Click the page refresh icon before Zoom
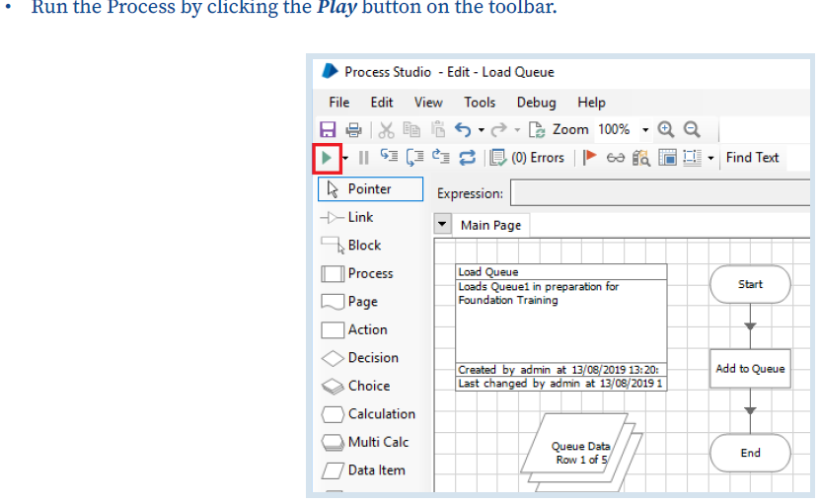 pos(537,129)
